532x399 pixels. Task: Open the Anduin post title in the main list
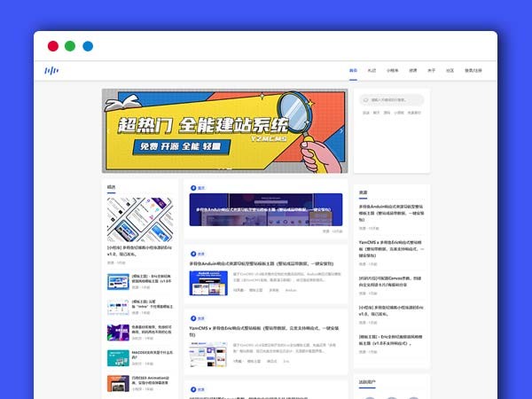tap(261, 263)
